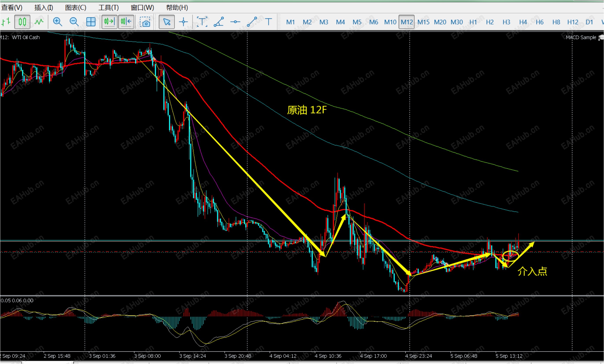Select the arrow cursor tool

tap(167, 22)
